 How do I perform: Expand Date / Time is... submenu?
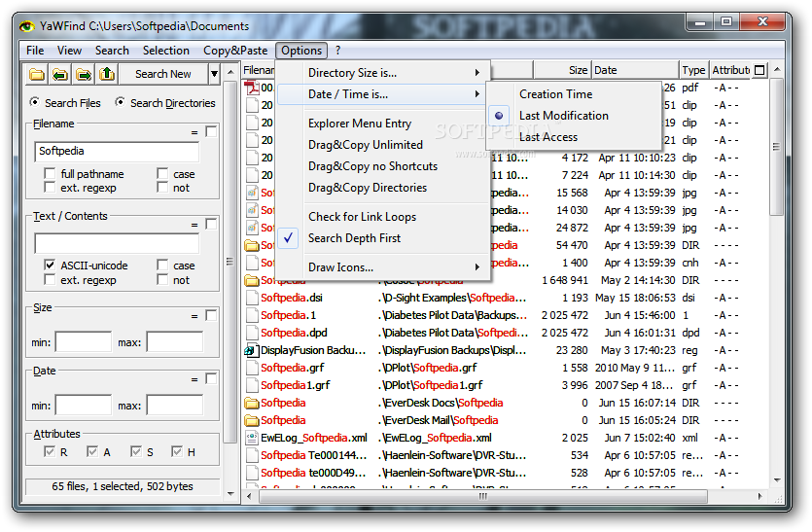pos(383,94)
